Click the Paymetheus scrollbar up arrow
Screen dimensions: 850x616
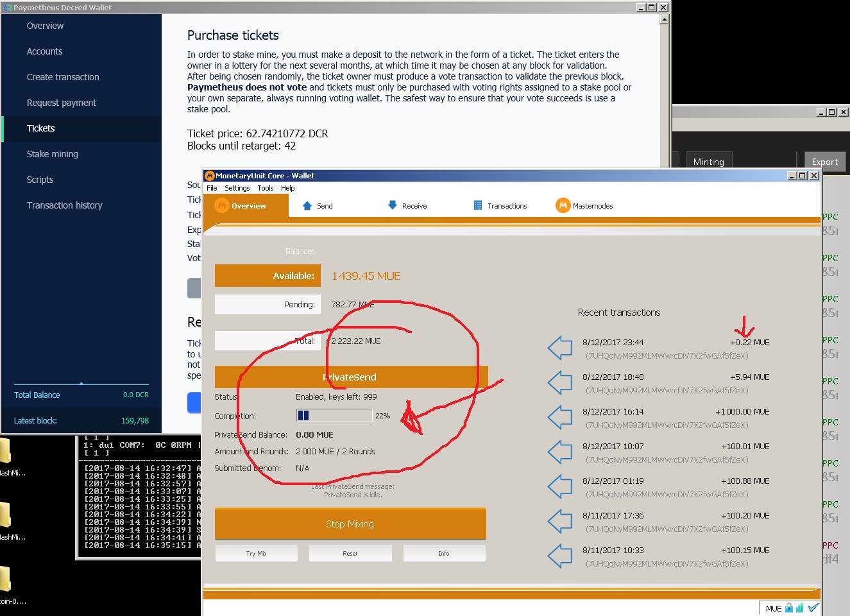pyautogui.click(x=664, y=19)
